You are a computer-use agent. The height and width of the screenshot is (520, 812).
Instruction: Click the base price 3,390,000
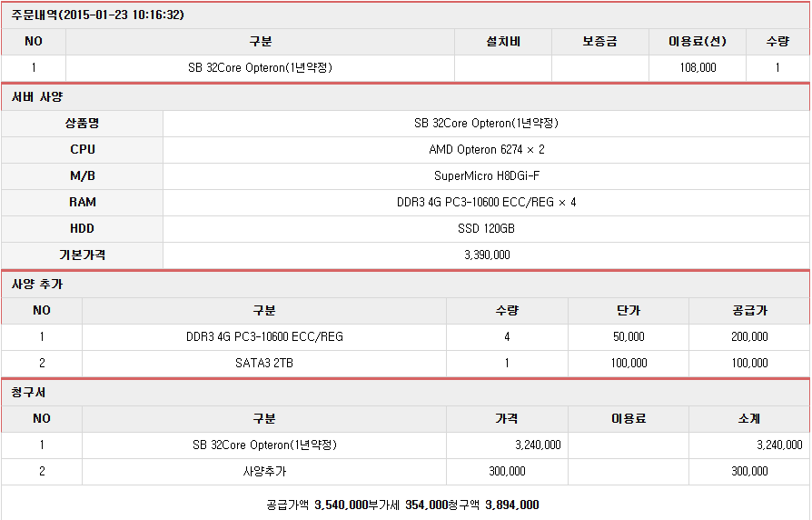tap(487, 255)
